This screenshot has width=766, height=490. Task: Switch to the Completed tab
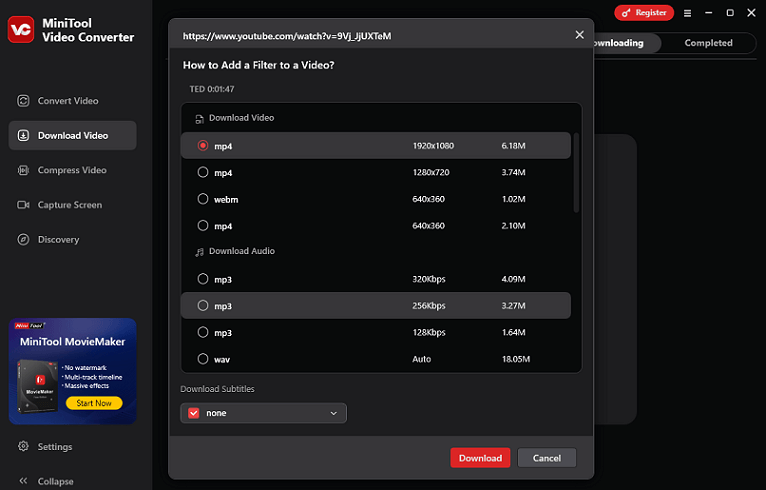(x=708, y=43)
